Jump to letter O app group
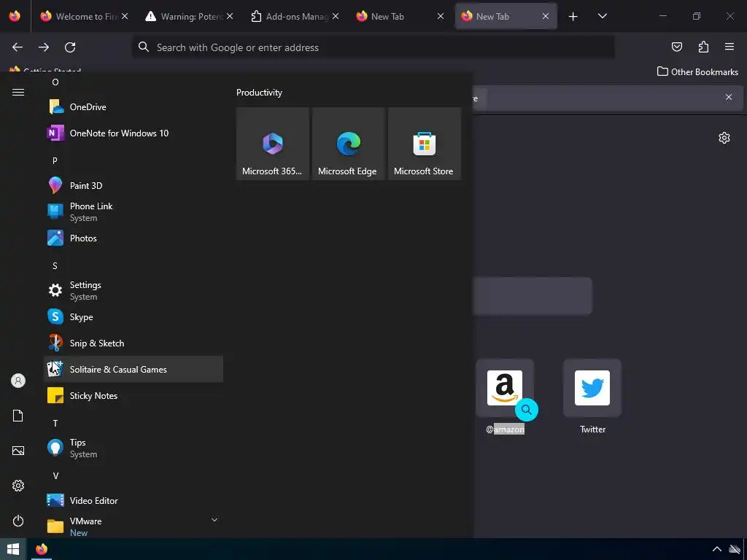 coord(55,82)
